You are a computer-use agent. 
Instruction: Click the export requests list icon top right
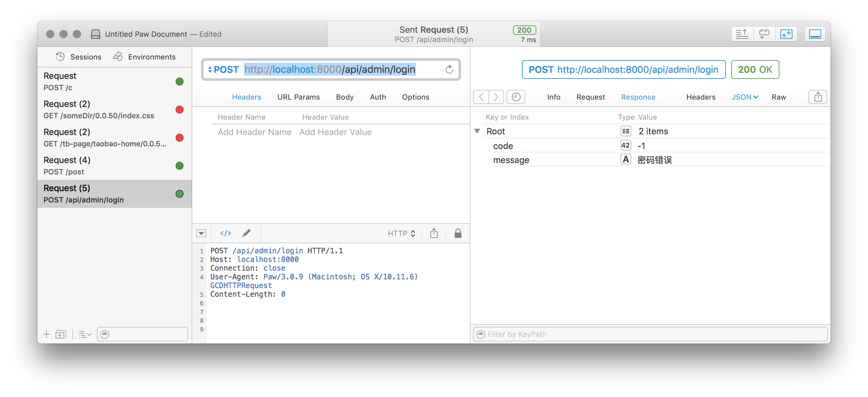click(742, 34)
